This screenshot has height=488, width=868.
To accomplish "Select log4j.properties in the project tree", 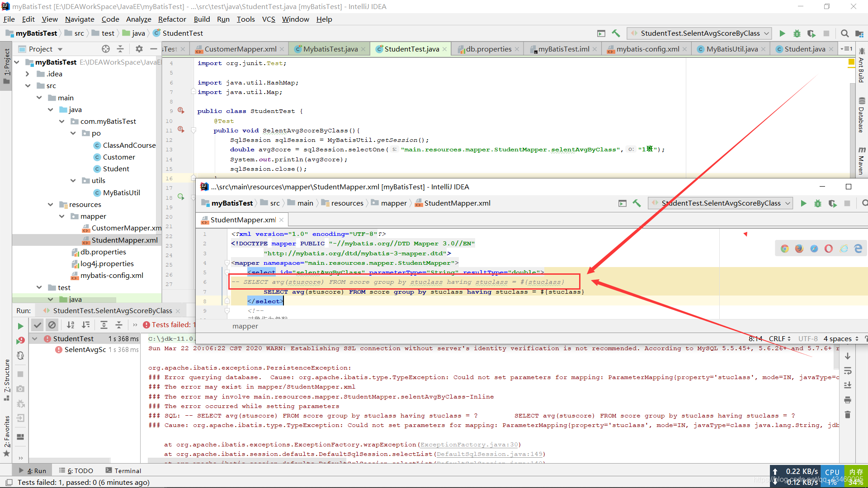I will 107,264.
